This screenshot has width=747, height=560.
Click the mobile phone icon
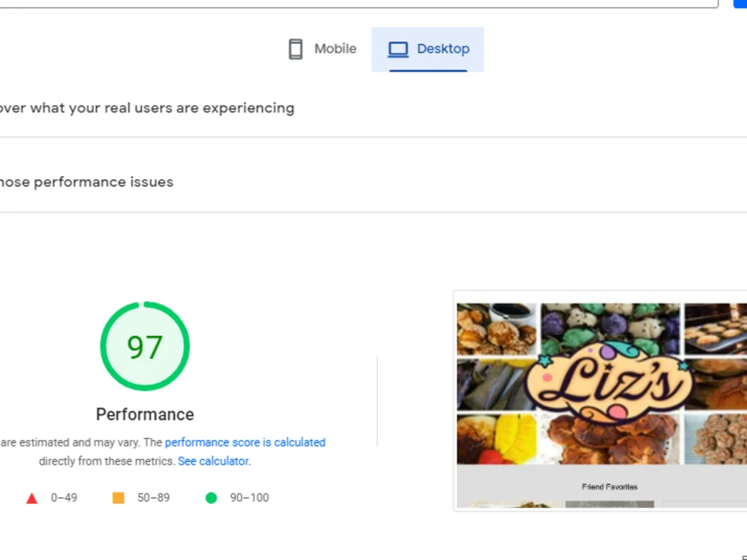(x=295, y=49)
